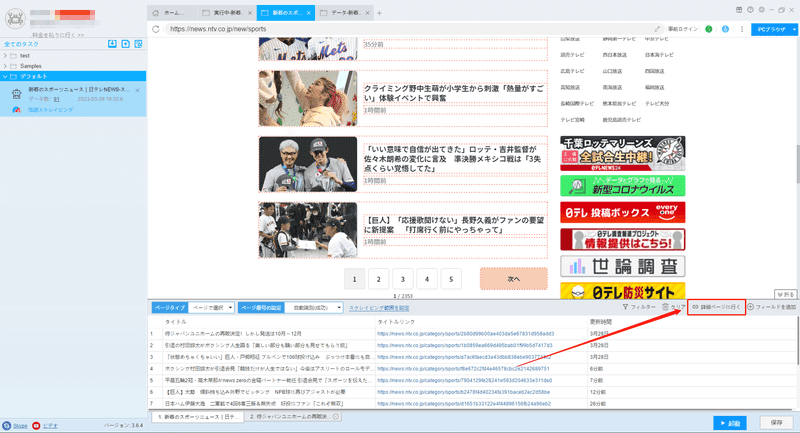This screenshot has width=800, height=433.
Task: Open the ページで選択 page type dropdown
Action: [211, 308]
